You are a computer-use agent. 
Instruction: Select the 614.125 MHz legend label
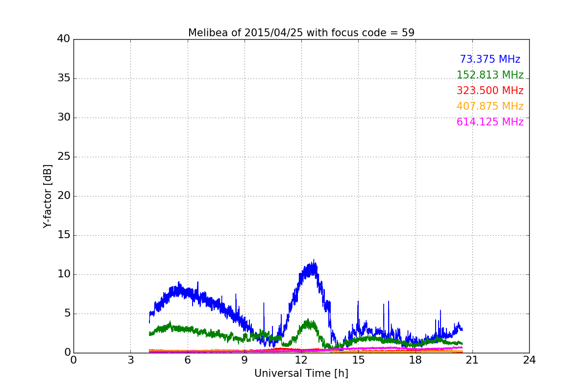(x=490, y=122)
